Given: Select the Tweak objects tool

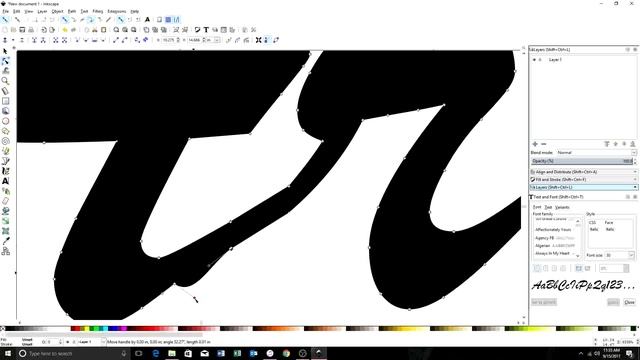Looking at the screenshot, I should (5, 71).
